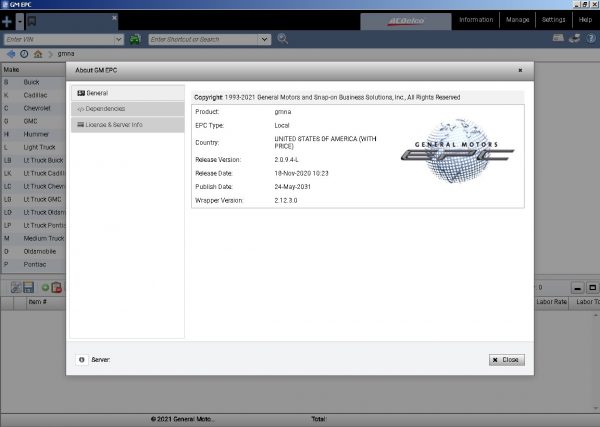Click the tools icon in shopping list toolbar
Viewport: 600px width, 427px height.
point(16,287)
